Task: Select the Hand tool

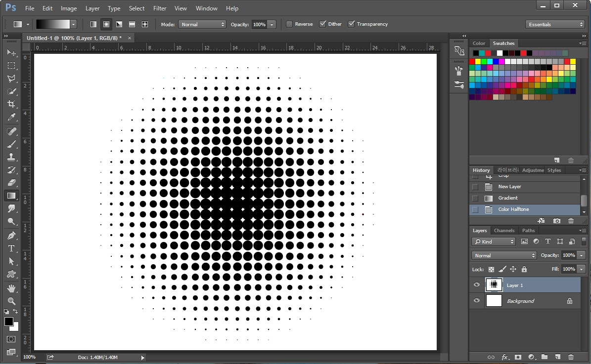Action: pos(11,288)
